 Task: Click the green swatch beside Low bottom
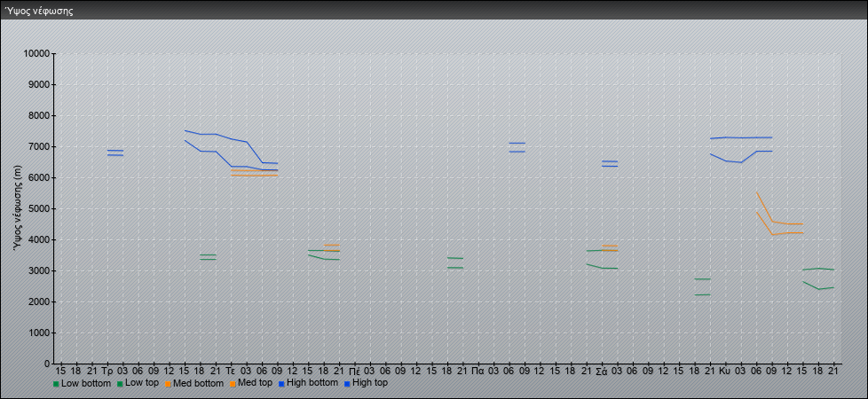click(x=56, y=384)
